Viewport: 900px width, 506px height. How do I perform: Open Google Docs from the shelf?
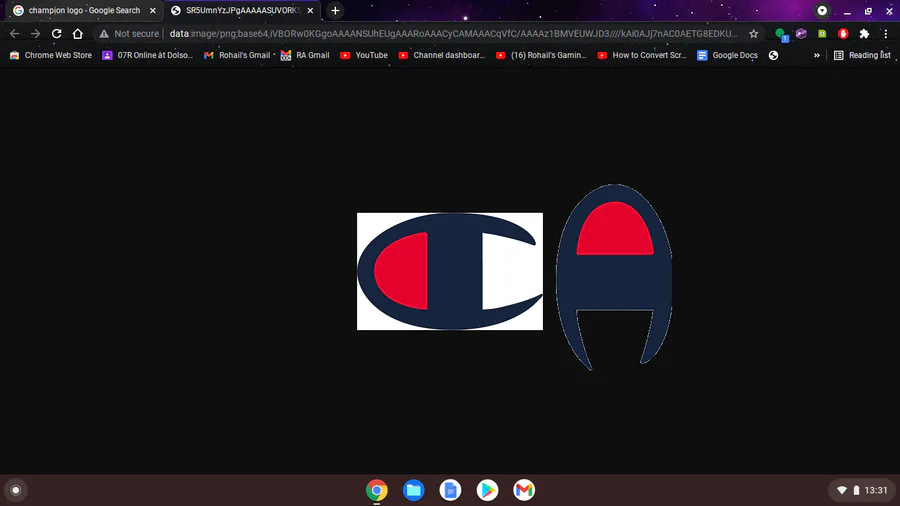450,491
